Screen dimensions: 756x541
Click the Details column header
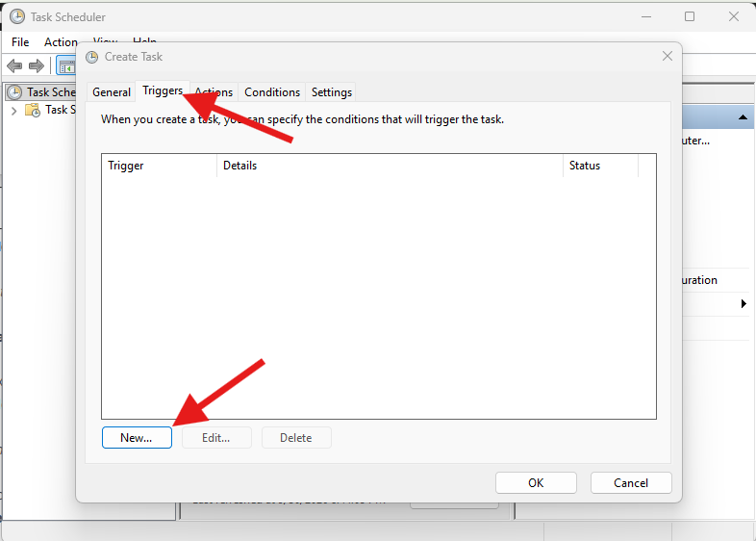390,166
